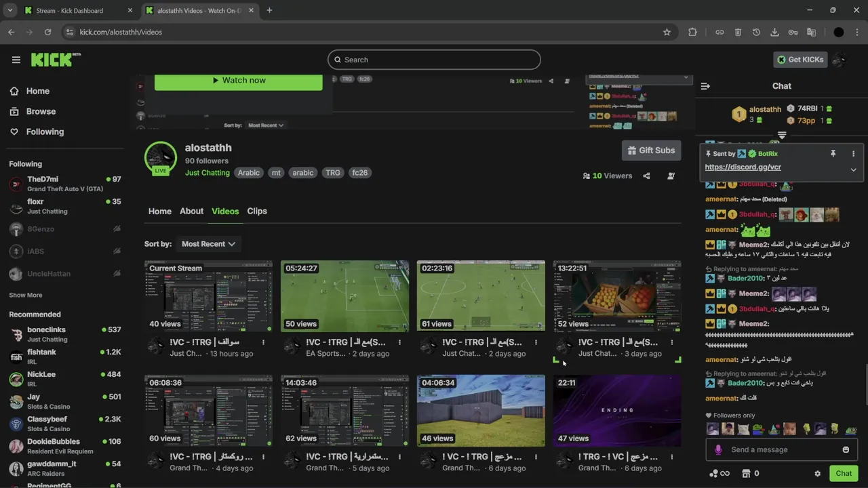Open options for the 05:24:27 video
868x488 pixels.
pos(399,342)
